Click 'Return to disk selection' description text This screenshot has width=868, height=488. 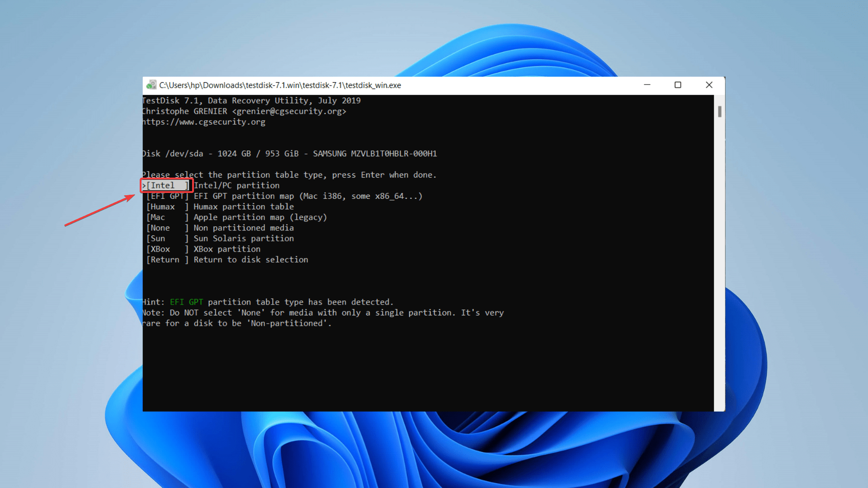pos(251,260)
